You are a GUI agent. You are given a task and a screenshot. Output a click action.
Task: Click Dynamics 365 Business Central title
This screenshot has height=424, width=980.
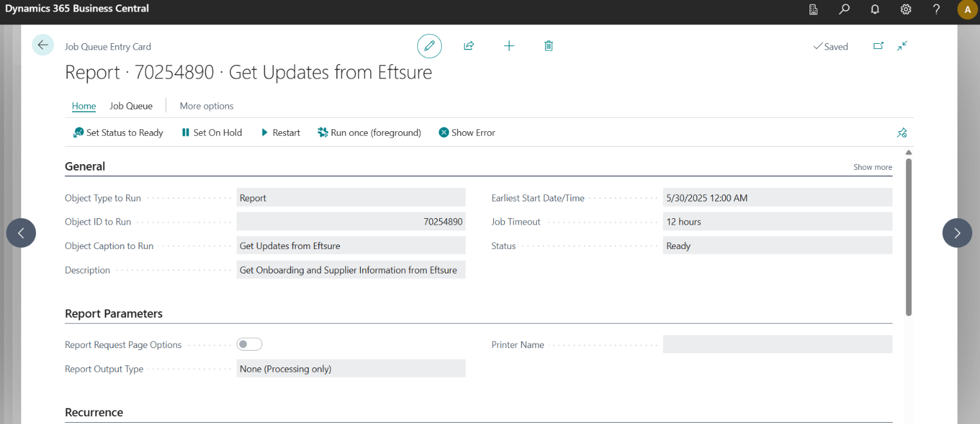(77, 9)
